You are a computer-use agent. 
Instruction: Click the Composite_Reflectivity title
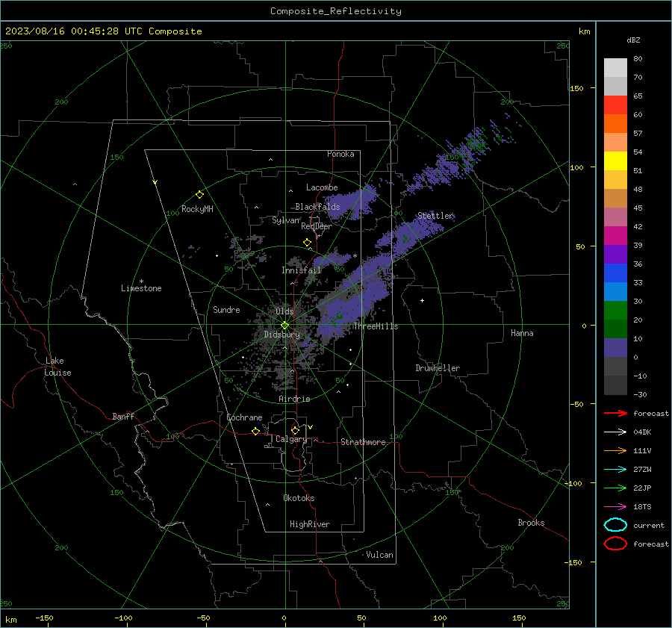pos(336,11)
